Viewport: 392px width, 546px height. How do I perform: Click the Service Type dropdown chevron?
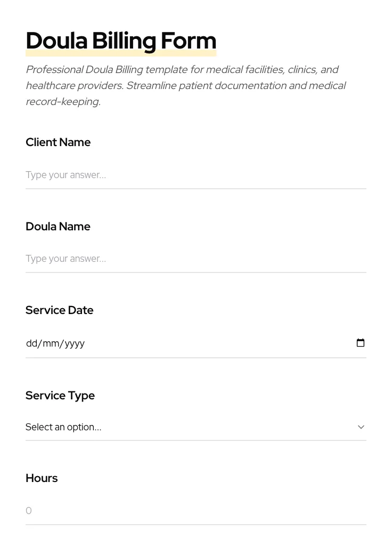361,427
